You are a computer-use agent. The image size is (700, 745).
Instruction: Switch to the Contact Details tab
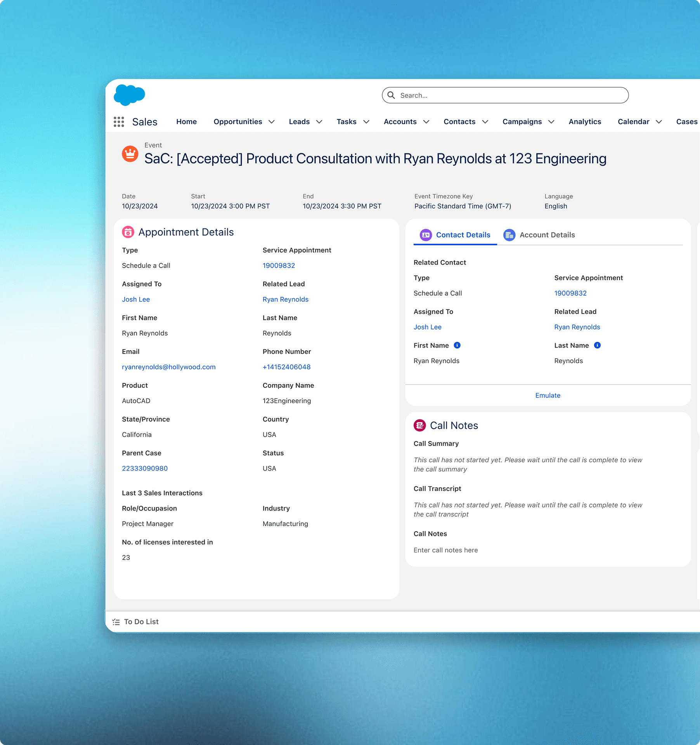455,235
